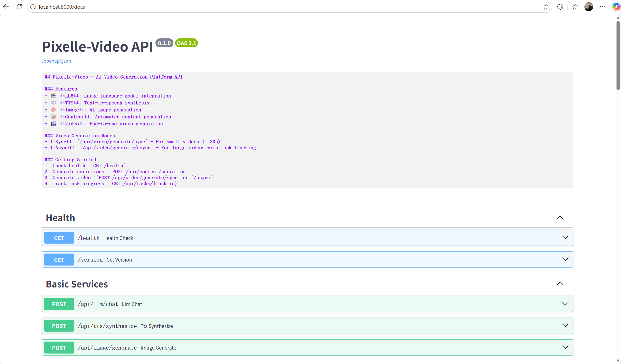Expand the /api/llm/chat endpoint chevron
621x364 pixels.
click(x=565, y=304)
